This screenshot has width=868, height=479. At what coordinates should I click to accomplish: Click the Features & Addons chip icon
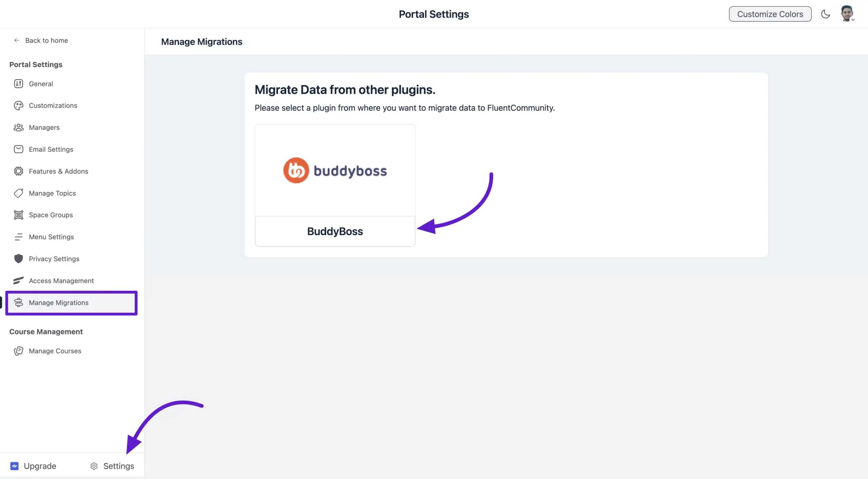[x=18, y=171]
